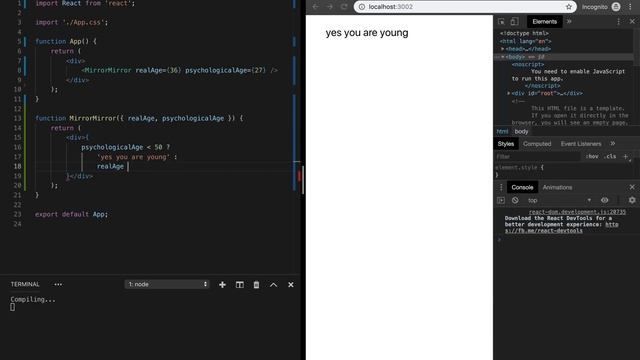Maximize the terminal panel size
Viewport: 640px width, 360px height.
click(273, 284)
